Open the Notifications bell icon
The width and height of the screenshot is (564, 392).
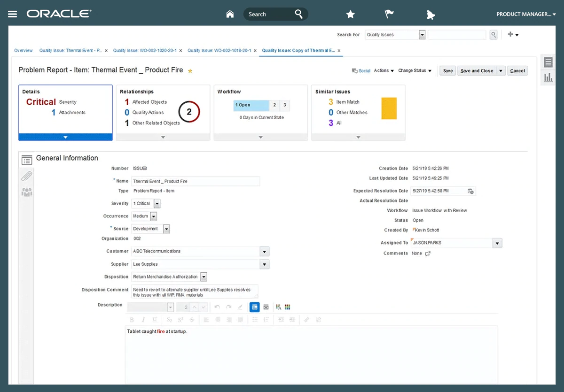point(431,15)
